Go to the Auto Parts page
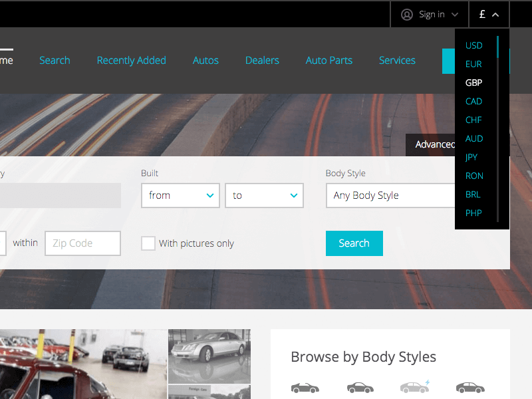 click(329, 61)
